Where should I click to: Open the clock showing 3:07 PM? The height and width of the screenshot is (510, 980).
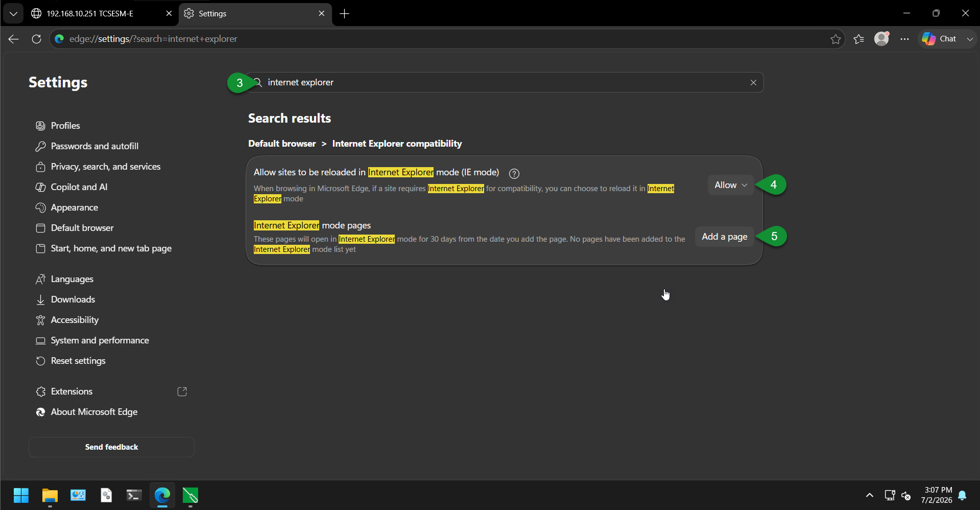click(x=937, y=495)
